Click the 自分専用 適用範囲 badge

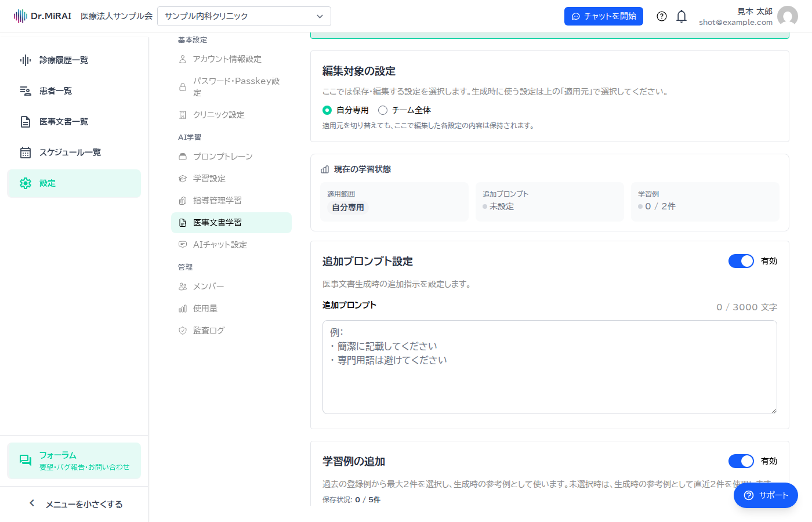point(348,208)
